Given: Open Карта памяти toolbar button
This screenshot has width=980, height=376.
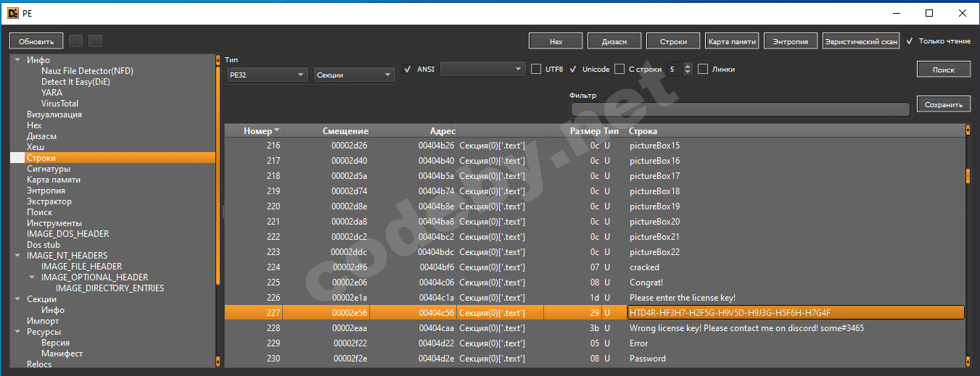Looking at the screenshot, I should point(732,41).
